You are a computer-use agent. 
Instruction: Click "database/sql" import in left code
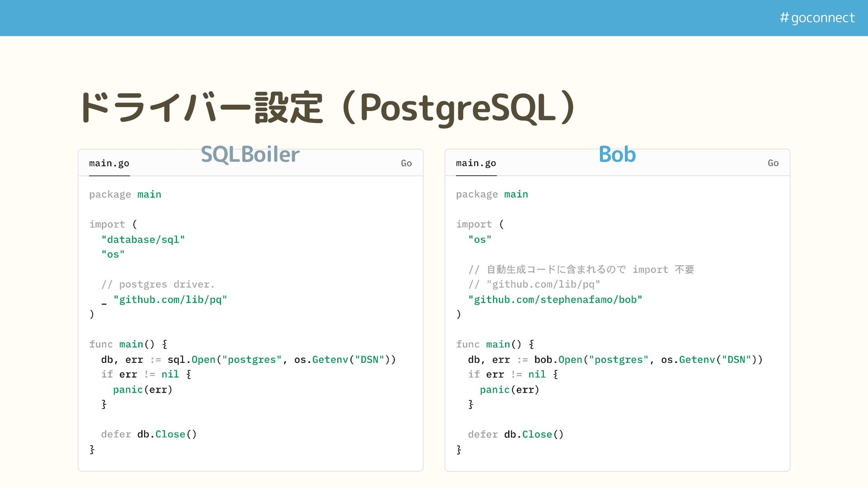[x=143, y=239]
